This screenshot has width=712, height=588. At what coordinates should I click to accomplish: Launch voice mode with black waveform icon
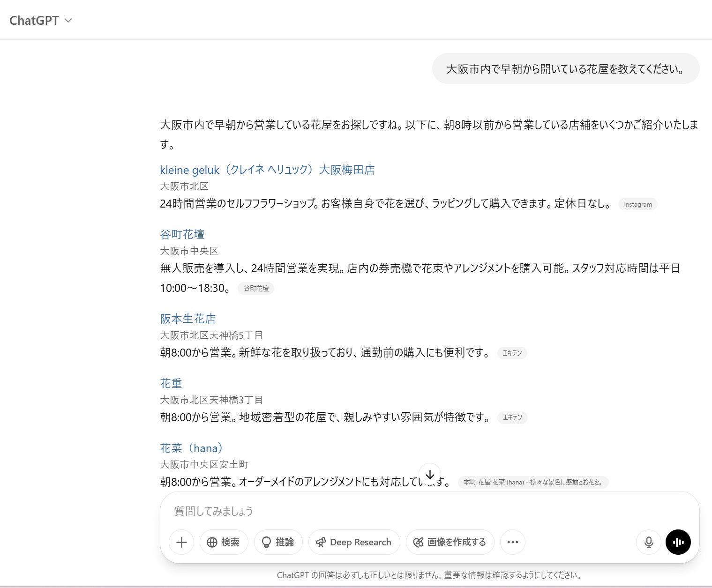[x=678, y=542]
